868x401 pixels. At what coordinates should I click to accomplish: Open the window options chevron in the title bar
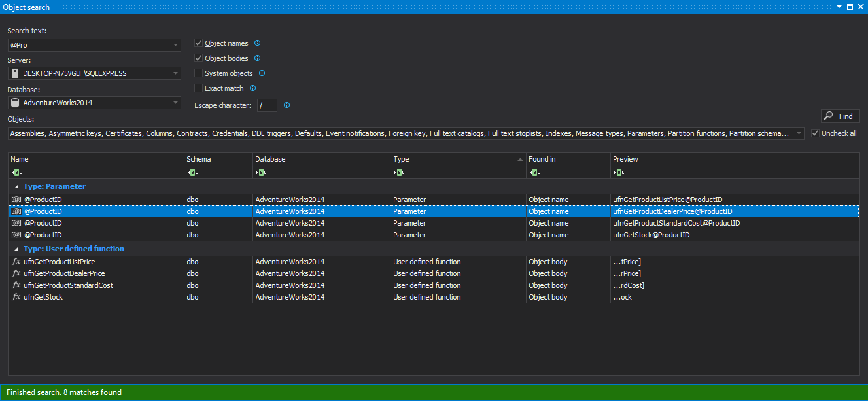pyautogui.click(x=839, y=7)
